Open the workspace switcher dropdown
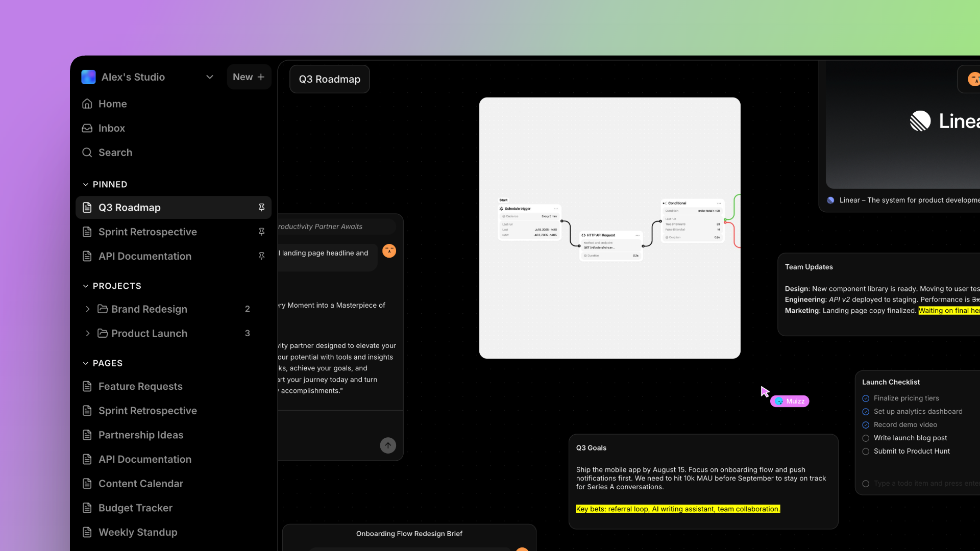Viewport: 980px width, 551px height. pyautogui.click(x=209, y=77)
